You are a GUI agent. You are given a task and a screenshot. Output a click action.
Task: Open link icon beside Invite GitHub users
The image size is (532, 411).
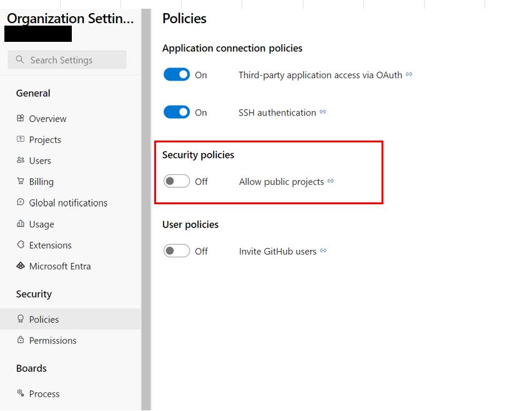pos(323,250)
